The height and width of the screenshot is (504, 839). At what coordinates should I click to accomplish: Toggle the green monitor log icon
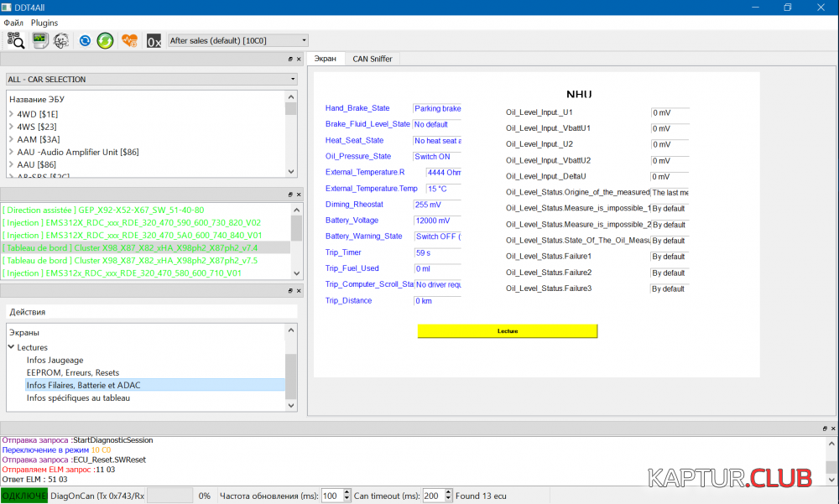pos(39,40)
